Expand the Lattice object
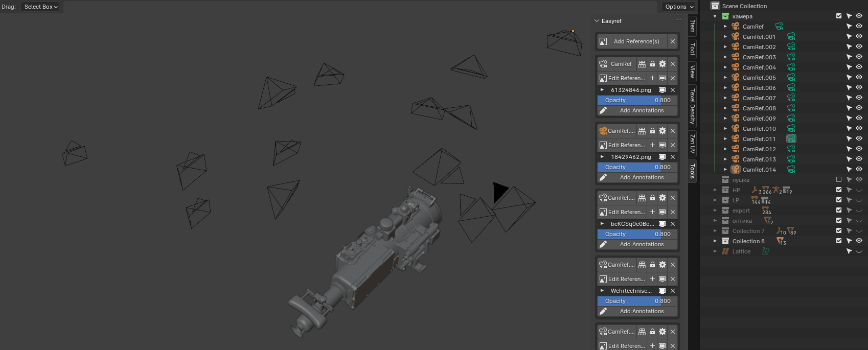 pos(715,251)
